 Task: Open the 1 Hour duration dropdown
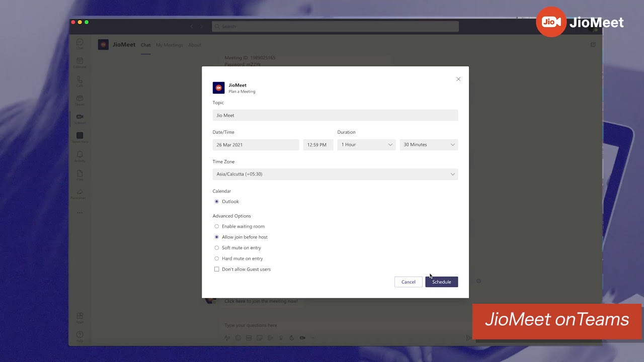coord(367,145)
